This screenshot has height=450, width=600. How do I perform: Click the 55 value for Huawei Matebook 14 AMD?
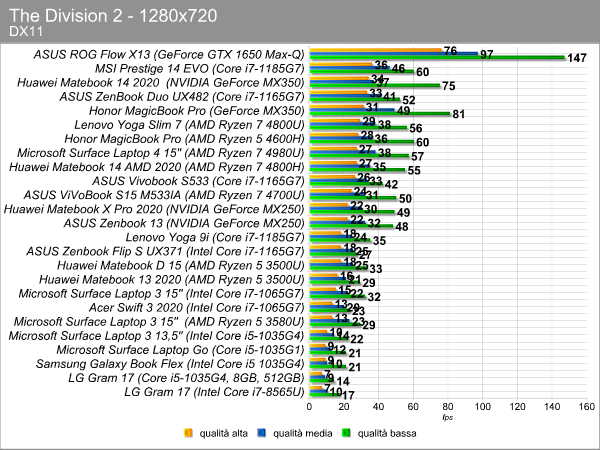(414, 171)
